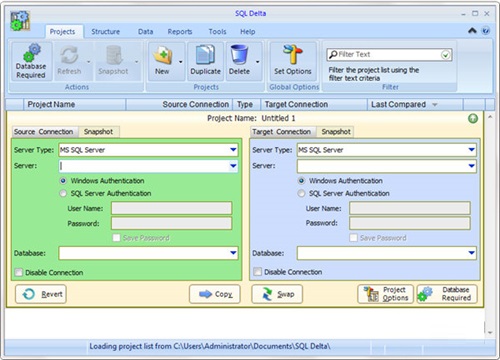Check Disable Connection for the target
Screen dimensions: 500x360
click(x=257, y=272)
